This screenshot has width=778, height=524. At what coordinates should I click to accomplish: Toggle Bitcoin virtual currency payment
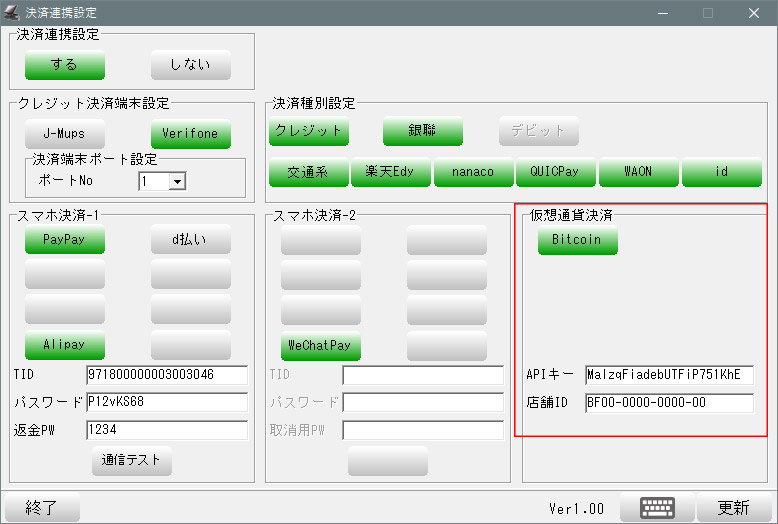tap(578, 240)
